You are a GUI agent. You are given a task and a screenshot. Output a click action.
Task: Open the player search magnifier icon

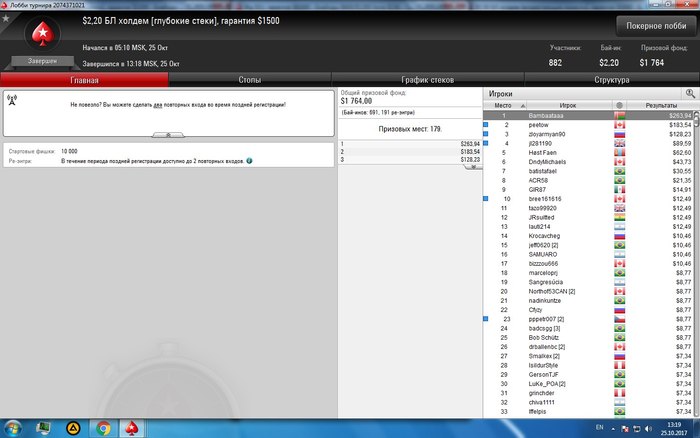[690, 93]
